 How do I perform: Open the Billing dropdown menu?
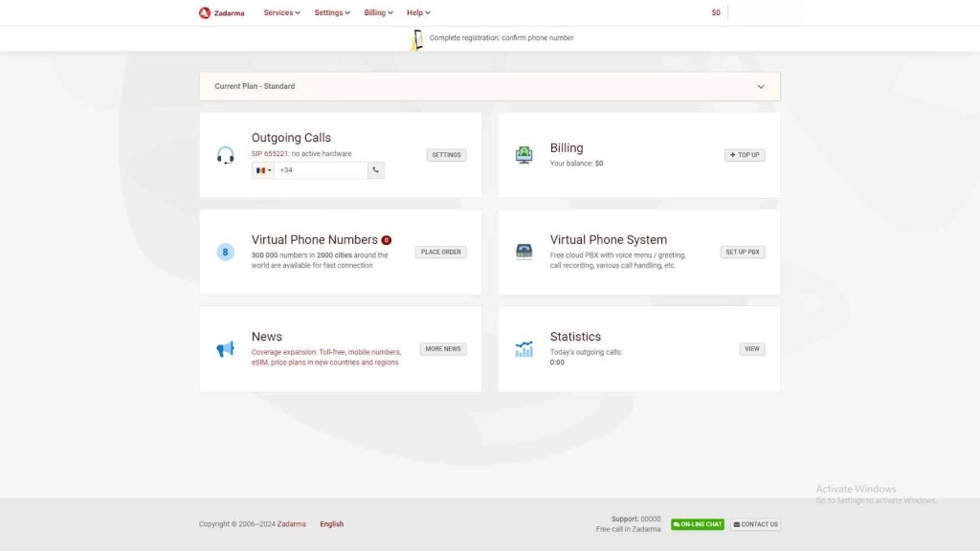point(378,12)
